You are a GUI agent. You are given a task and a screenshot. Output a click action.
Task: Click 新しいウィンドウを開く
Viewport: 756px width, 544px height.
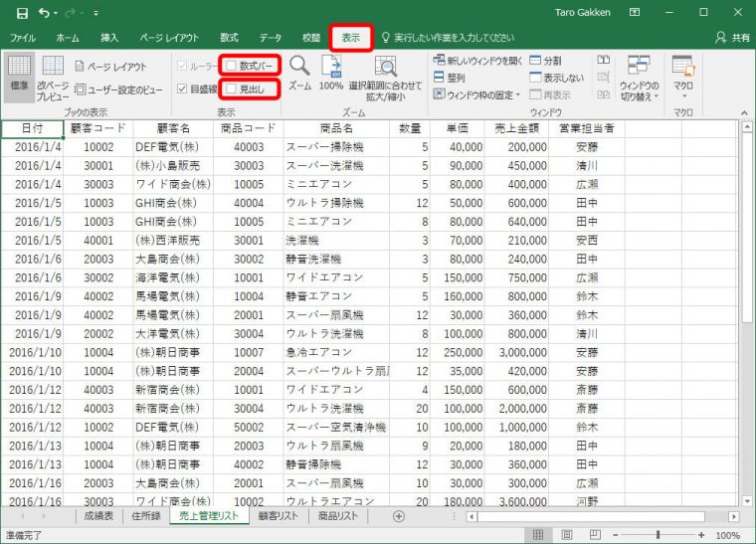tap(477, 61)
